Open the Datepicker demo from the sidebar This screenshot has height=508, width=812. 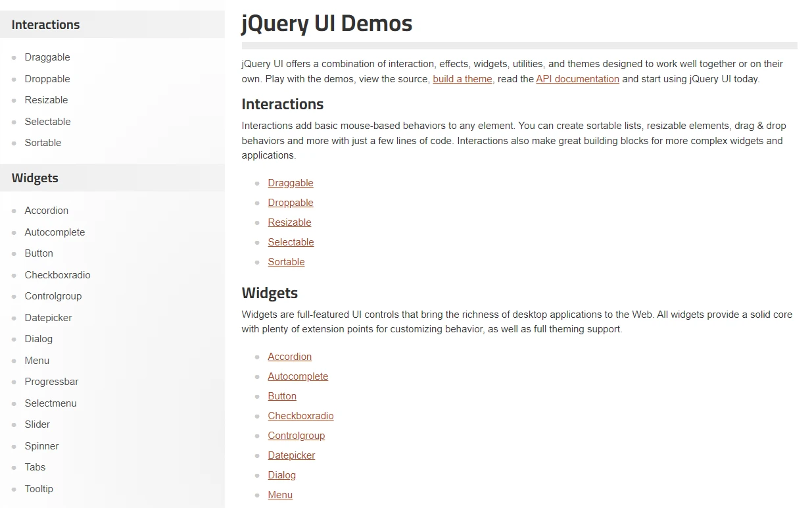48,317
